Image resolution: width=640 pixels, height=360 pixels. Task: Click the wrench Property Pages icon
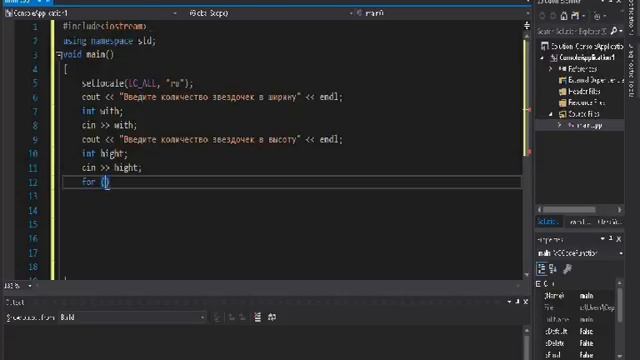tap(567, 269)
